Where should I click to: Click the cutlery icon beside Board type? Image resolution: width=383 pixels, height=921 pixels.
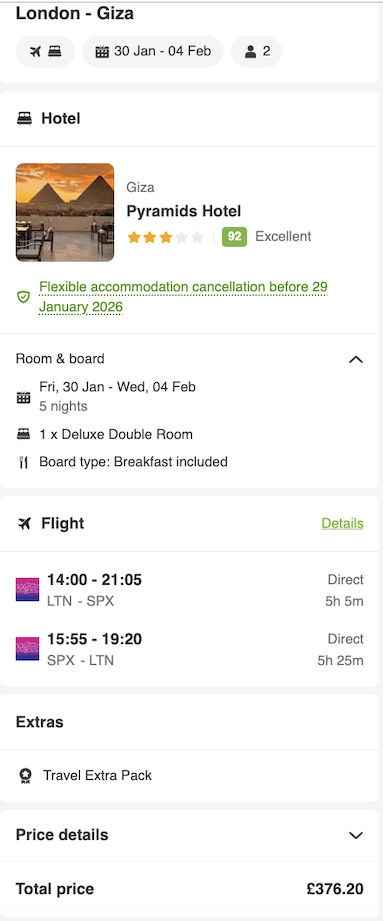pyautogui.click(x=23, y=462)
